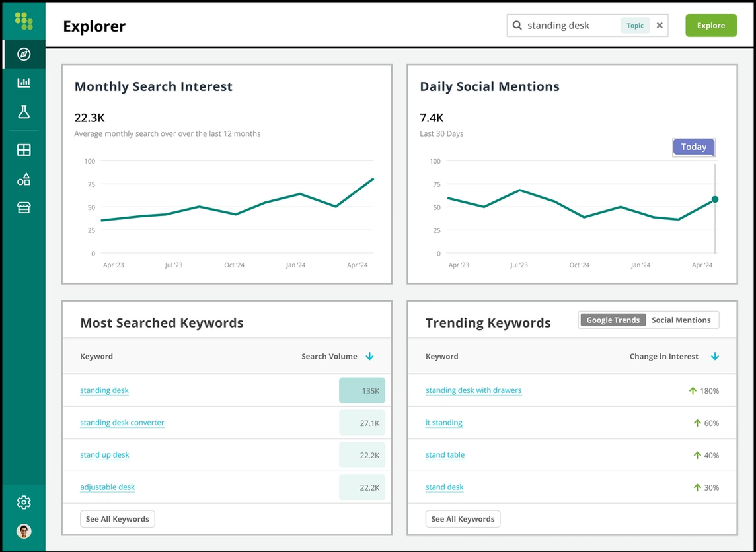Toggle Search Volume sort arrow
The width and height of the screenshot is (756, 552).
369,356
